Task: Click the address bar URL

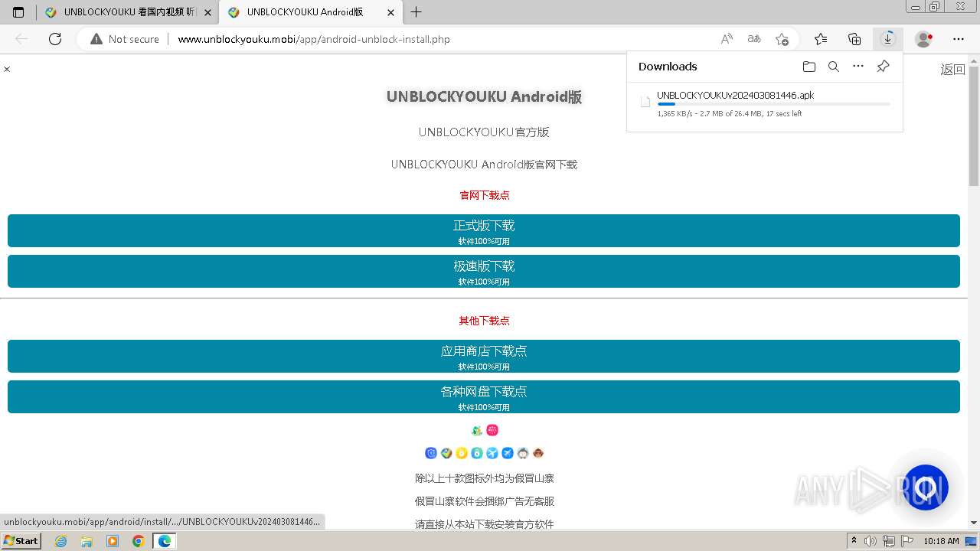Action: (x=314, y=39)
